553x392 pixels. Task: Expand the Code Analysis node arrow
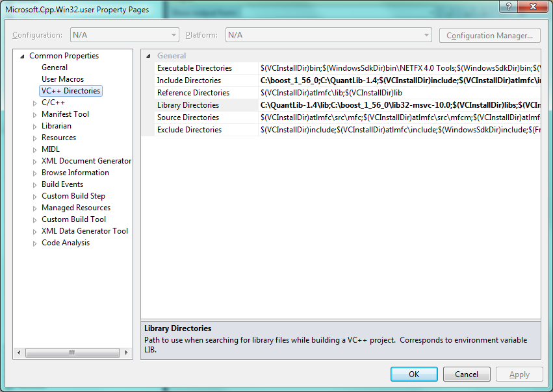(35, 243)
